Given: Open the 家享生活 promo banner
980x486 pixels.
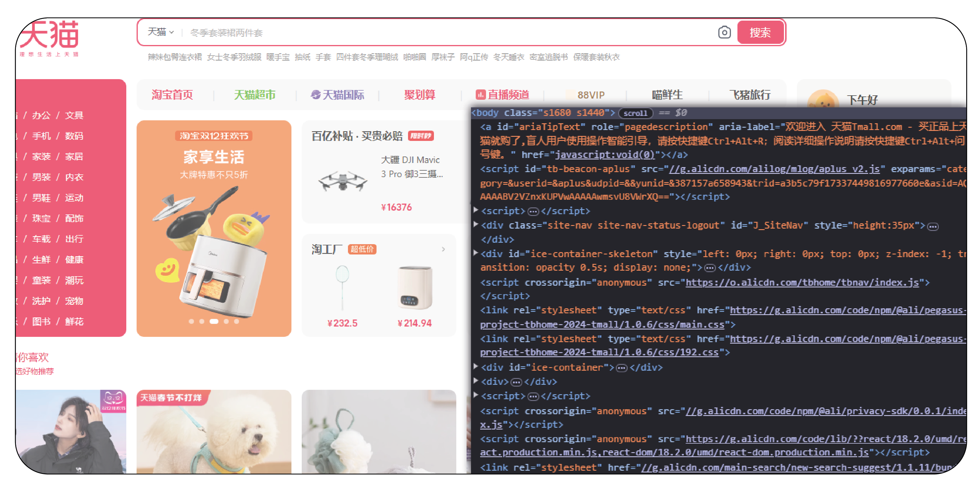Looking at the screenshot, I should (x=214, y=228).
